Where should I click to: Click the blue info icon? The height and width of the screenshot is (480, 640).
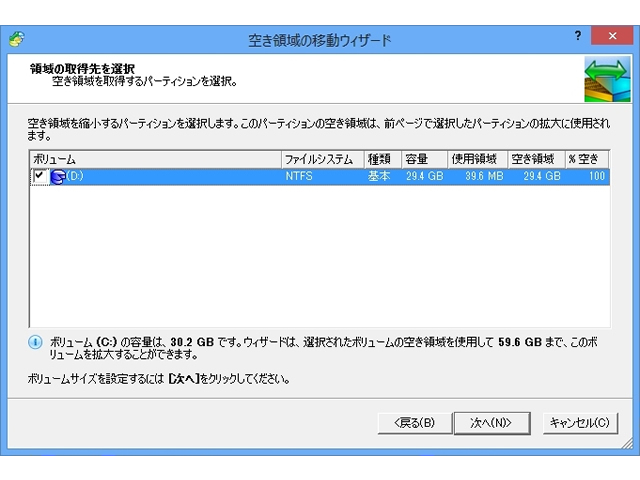[35, 342]
